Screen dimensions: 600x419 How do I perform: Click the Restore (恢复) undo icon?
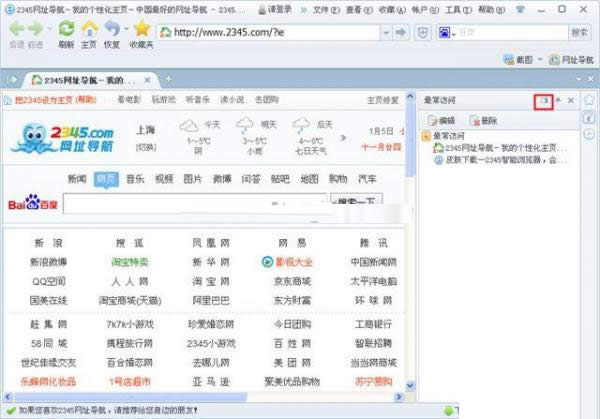click(112, 29)
